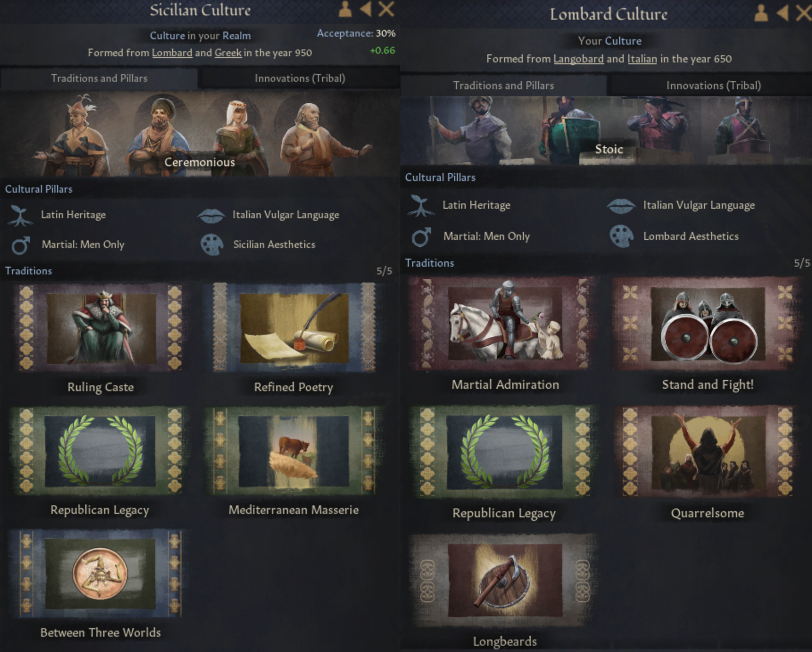
Task: Click the Lombard Martial: Men Only icon
Action: click(421, 237)
